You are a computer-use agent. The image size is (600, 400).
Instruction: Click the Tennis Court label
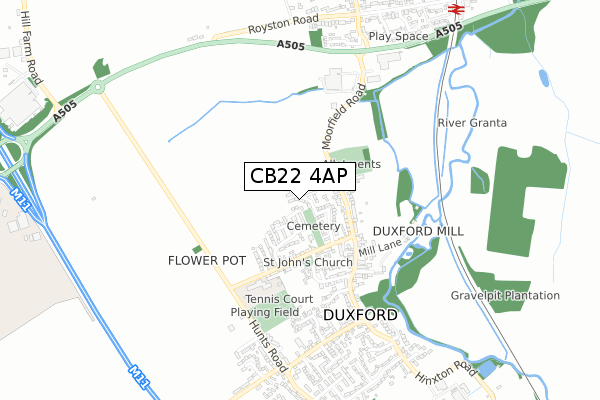pos(279,299)
